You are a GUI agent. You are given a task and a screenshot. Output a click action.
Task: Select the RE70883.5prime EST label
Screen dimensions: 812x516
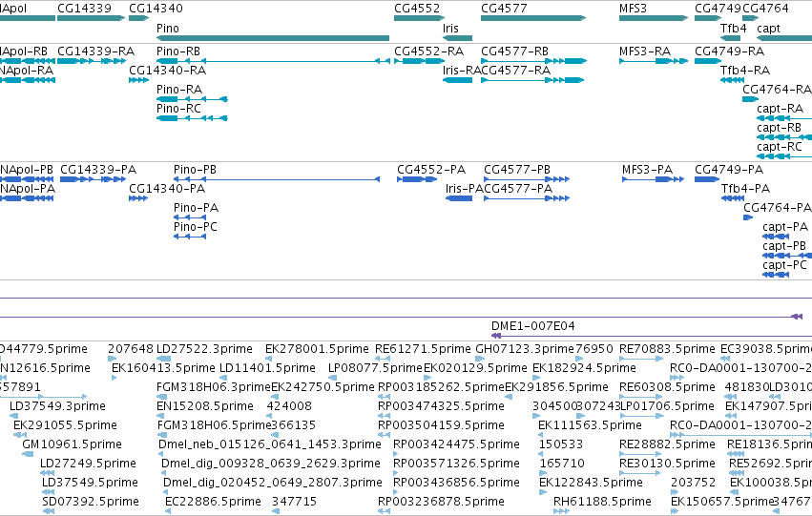click(x=668, y=349)
